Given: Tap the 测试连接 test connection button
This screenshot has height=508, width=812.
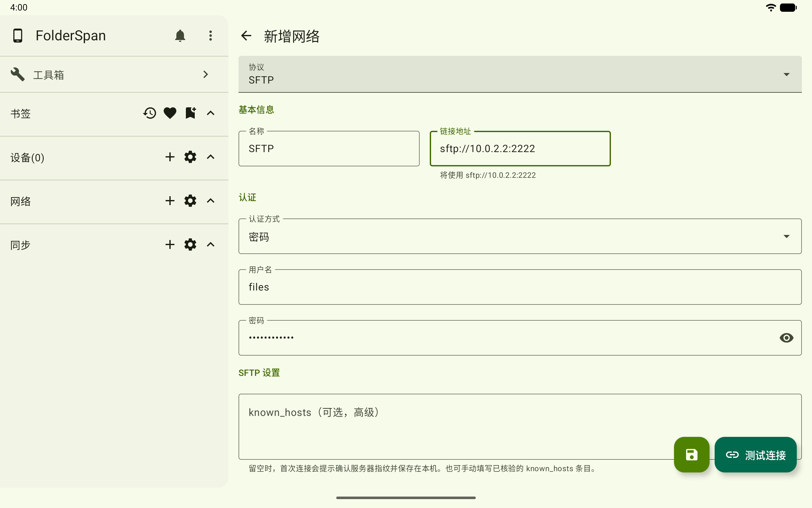Looking at the screenshot, I should pyautogui.click(x=755, y=455).
